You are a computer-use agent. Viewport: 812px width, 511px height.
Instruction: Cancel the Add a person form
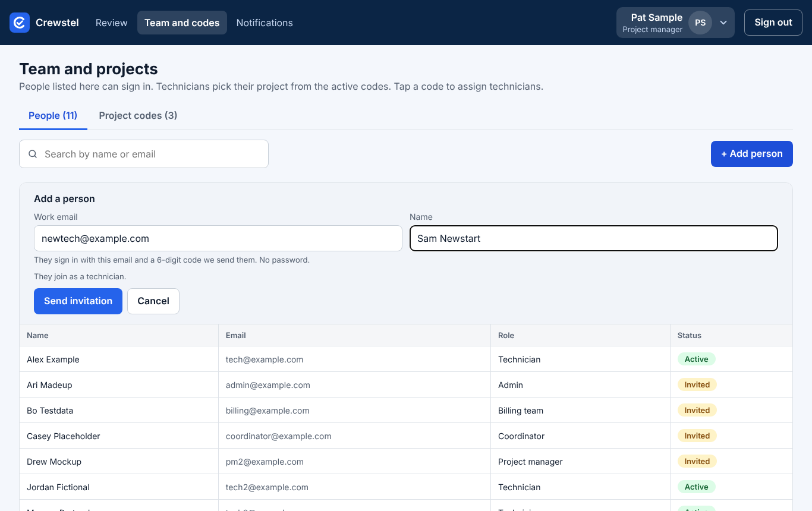point(153,301)
